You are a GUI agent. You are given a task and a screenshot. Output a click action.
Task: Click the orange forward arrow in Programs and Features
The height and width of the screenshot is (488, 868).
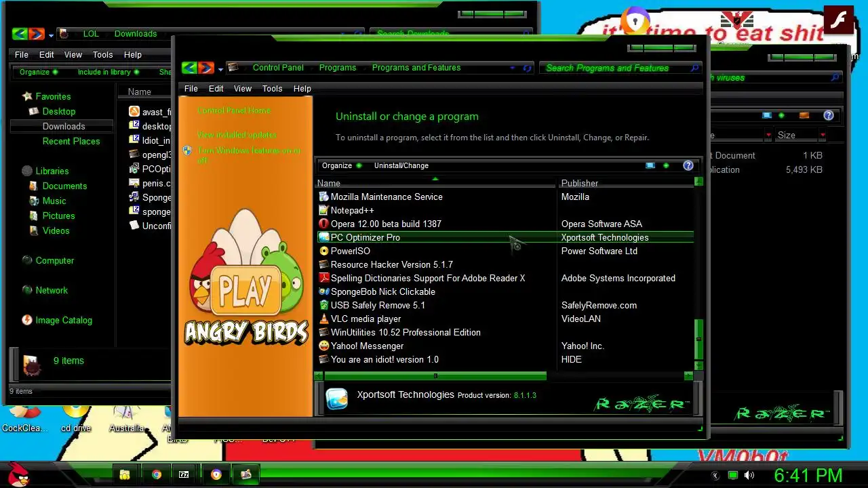click(x=206, y=68)
